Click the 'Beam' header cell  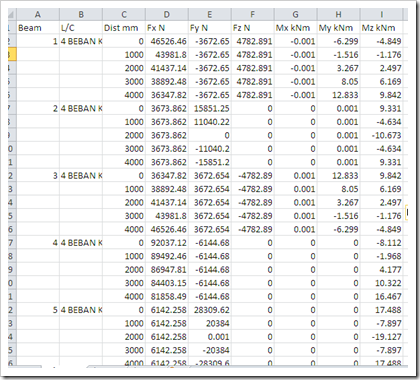pos(38,28)
